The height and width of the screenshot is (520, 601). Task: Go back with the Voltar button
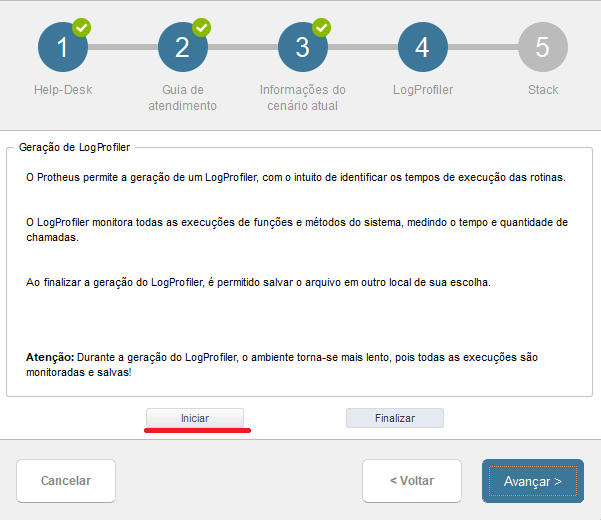point(412,481)
